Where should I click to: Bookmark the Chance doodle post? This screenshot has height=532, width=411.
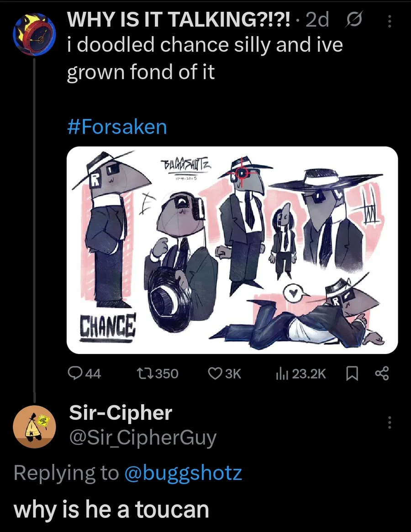352,374
